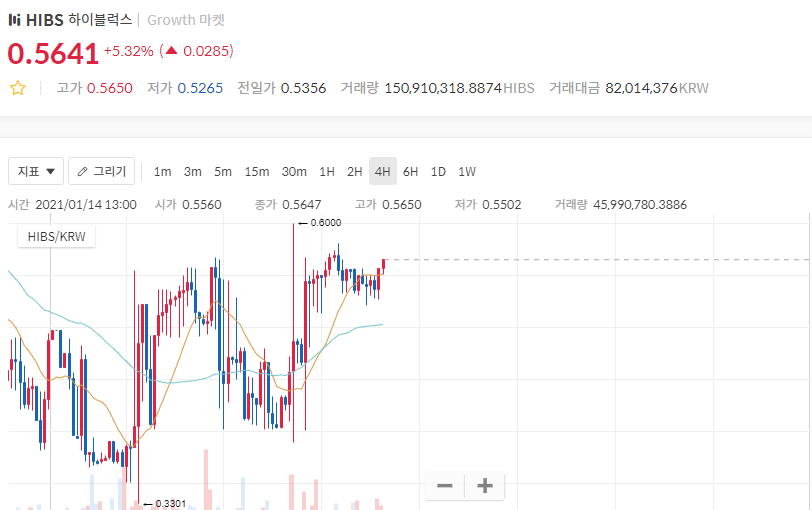Click the 0.3301 low marker label

[x=170, y=503]
